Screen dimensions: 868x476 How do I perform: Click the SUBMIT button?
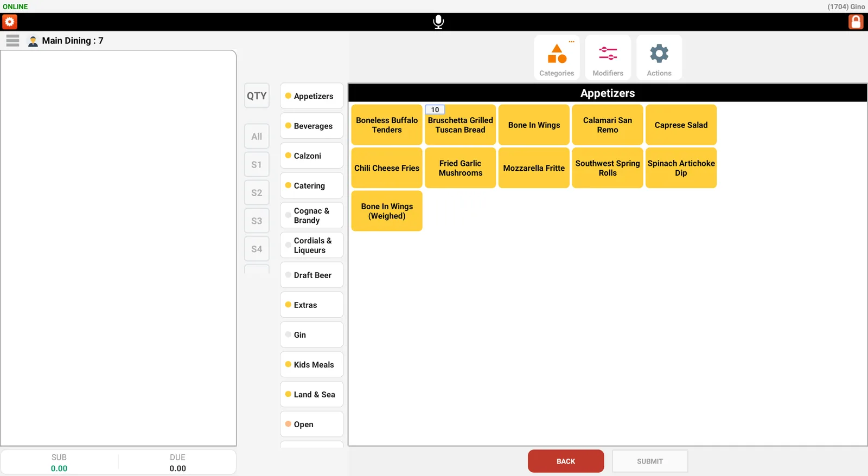[650, 461]
